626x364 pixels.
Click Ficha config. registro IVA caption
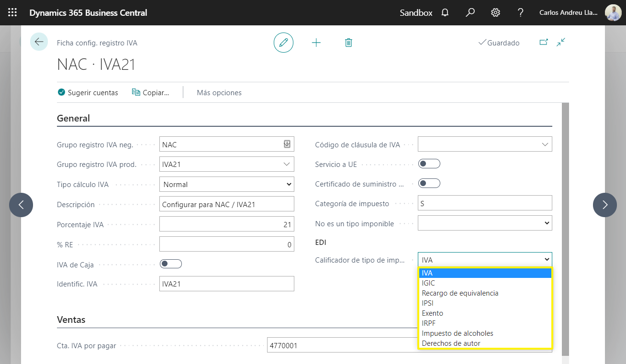pos(97,43)
